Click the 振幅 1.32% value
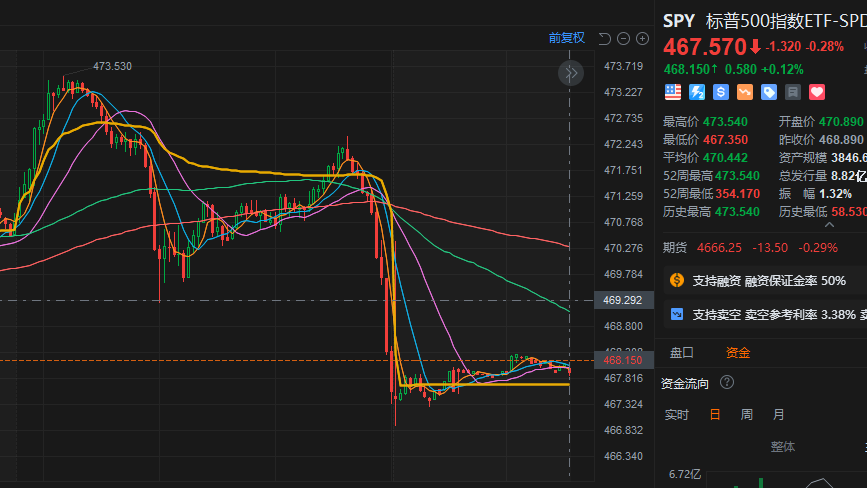 835,194
